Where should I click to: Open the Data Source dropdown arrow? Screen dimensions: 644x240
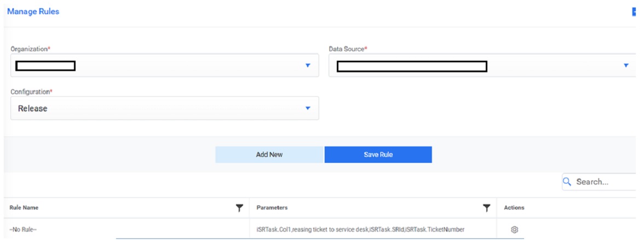coord(626,66)
